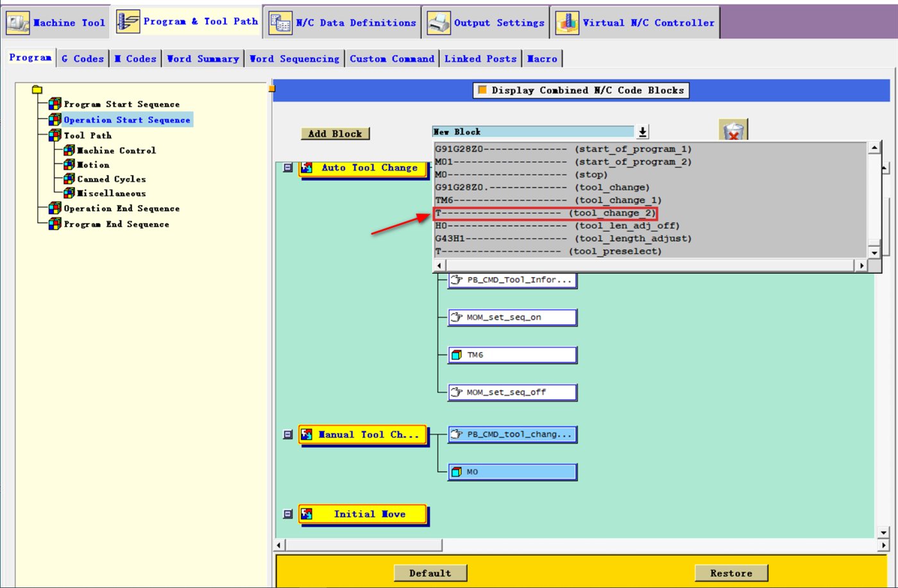Screen dimensions: 898x588
Task: Open the Custom Command sub-tab
Action: click(x=392, y=58)
